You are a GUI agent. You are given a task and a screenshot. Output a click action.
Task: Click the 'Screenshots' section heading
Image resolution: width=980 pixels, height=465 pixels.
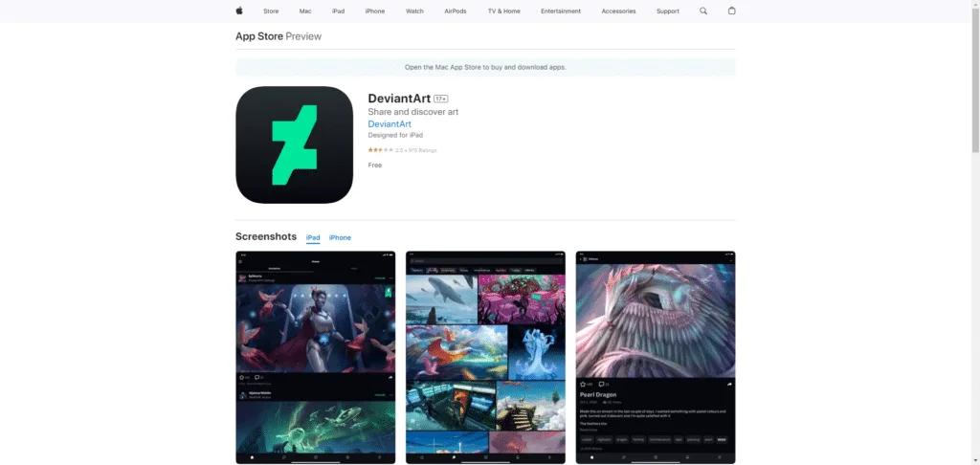266,237
